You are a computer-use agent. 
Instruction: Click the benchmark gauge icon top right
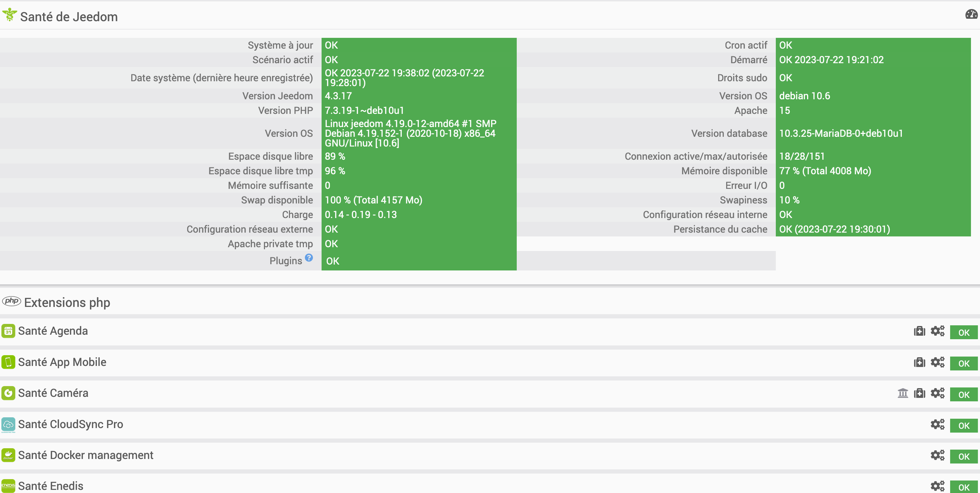point(971,15)
